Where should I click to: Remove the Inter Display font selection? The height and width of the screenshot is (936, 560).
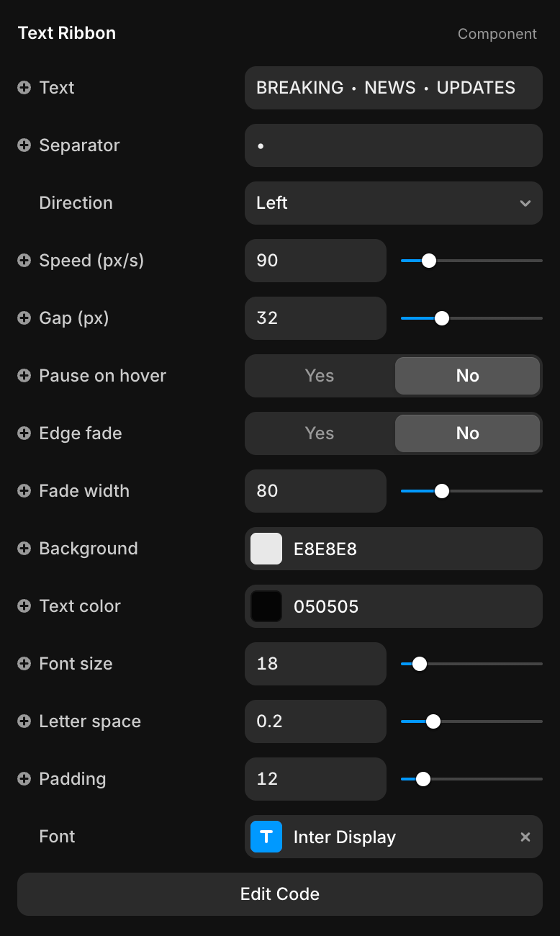tap(525, 837)
